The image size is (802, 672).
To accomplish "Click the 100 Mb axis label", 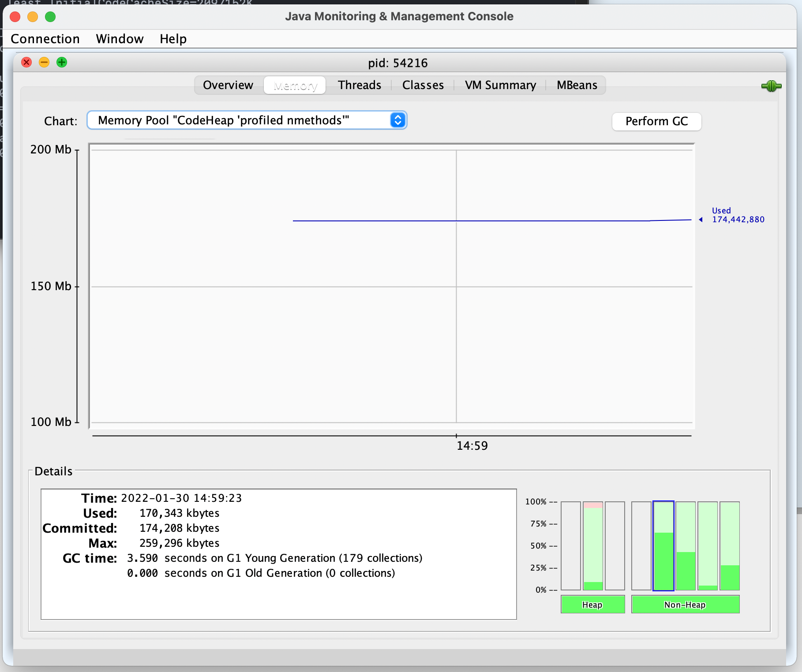I will pos(51,422).
